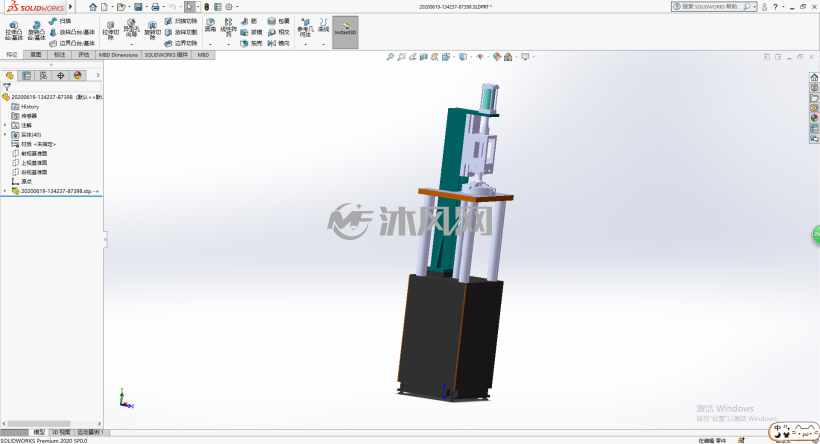Click the Extruded Cut tool (拉伸切除)
Image resolution: width=820 pixels, height=444 pixels.
(110, 31)
